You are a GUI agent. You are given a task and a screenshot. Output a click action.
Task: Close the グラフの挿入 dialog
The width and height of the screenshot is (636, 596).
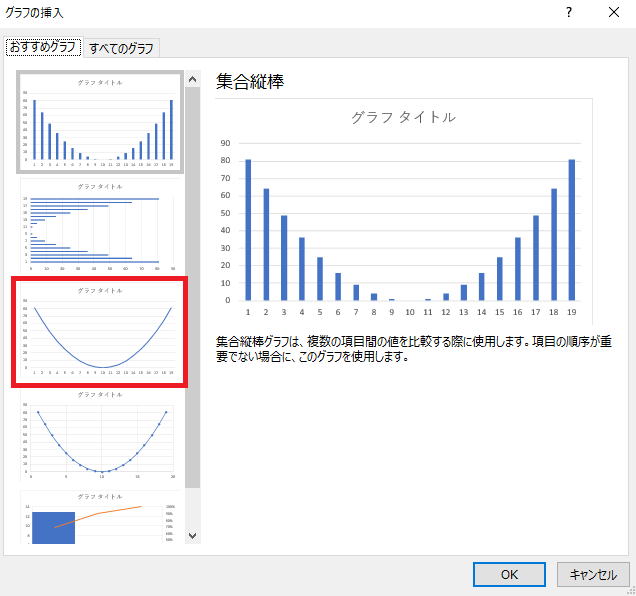(614, 12)
